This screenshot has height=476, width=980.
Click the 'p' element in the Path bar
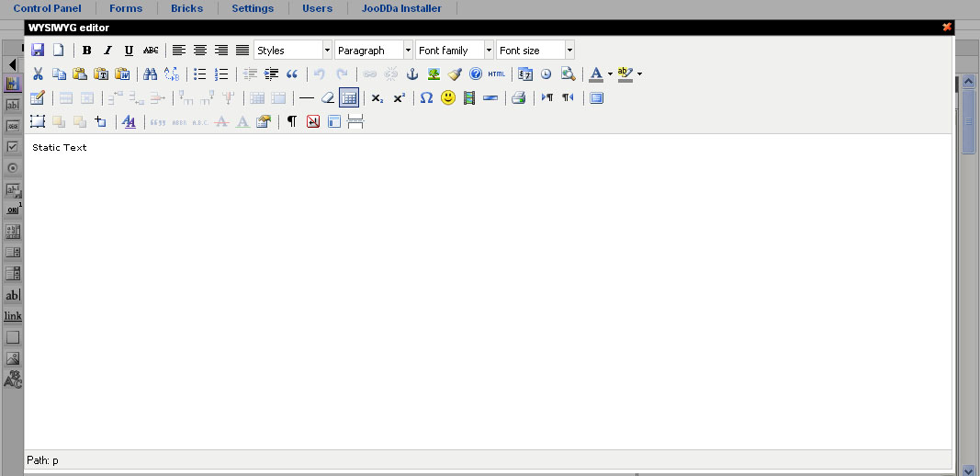(56, 460)
